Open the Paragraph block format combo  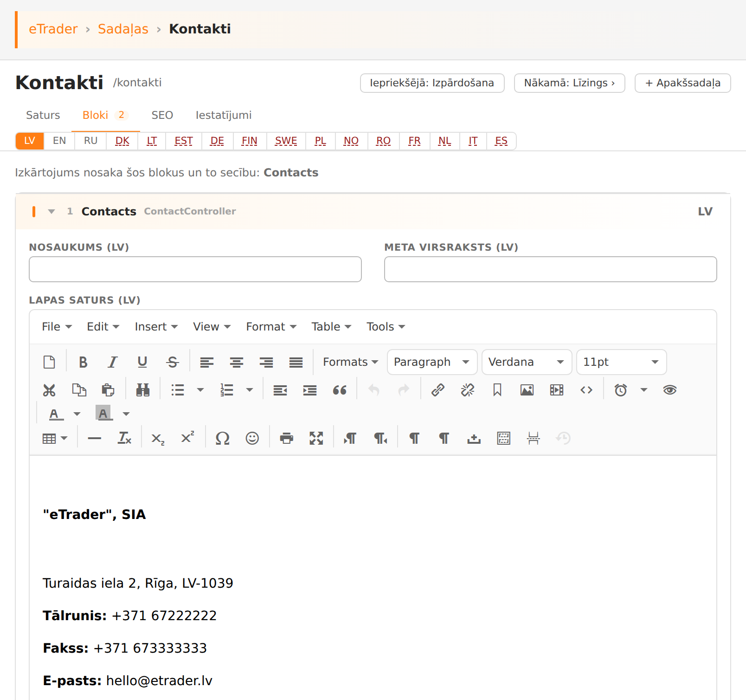(x=432, y=362)
